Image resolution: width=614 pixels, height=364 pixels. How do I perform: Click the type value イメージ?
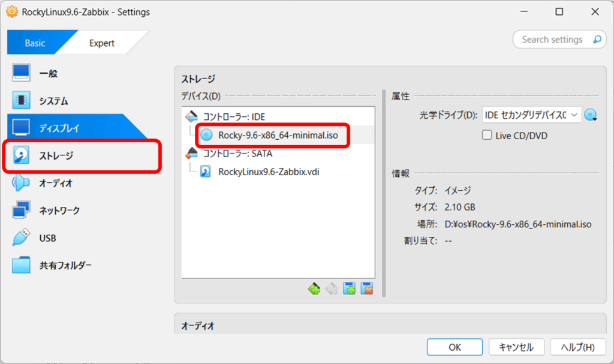pos(458,191)
